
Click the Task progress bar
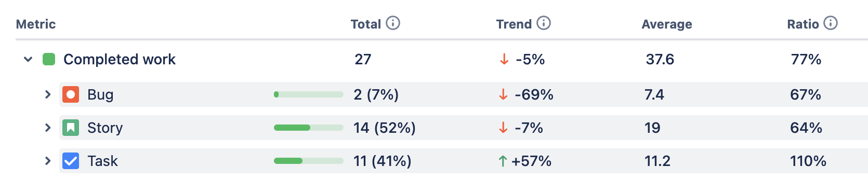[309, 161]
